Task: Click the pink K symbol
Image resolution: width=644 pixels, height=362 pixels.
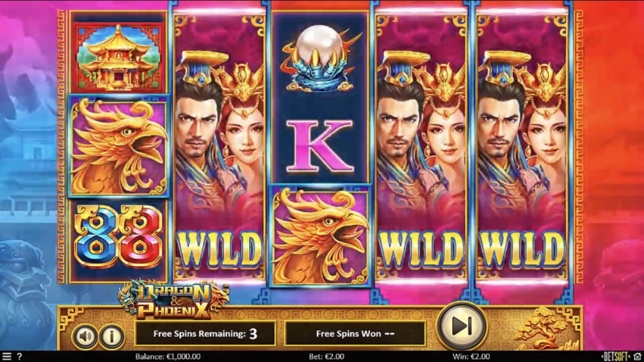Action: pos(319,146)
